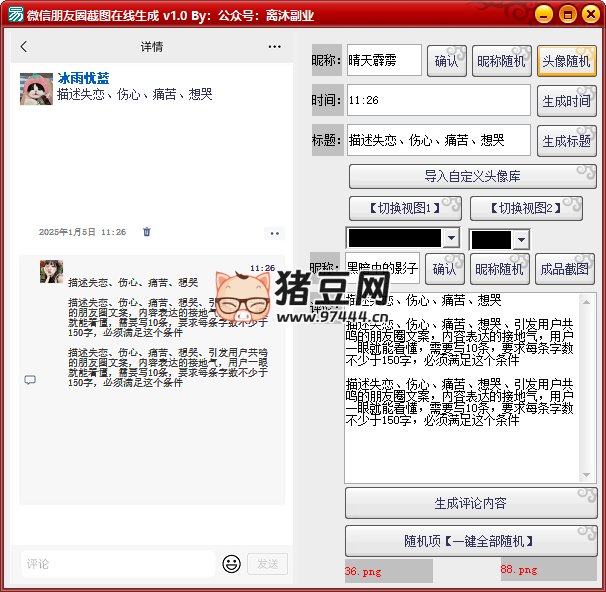
Task: Click 昵称随机 in the comment row
Action: pos(499,269)
